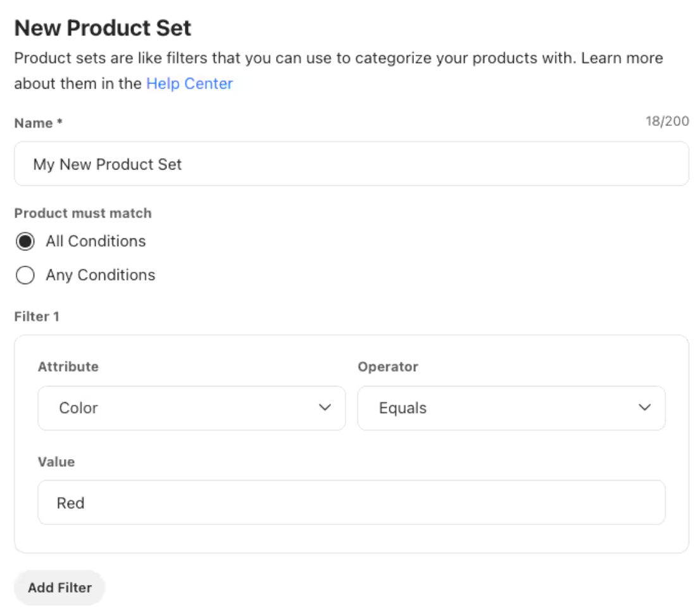Click the Filter 1 heading
The width and height of the screenshot is (700, 616).
tap(37, 317)
